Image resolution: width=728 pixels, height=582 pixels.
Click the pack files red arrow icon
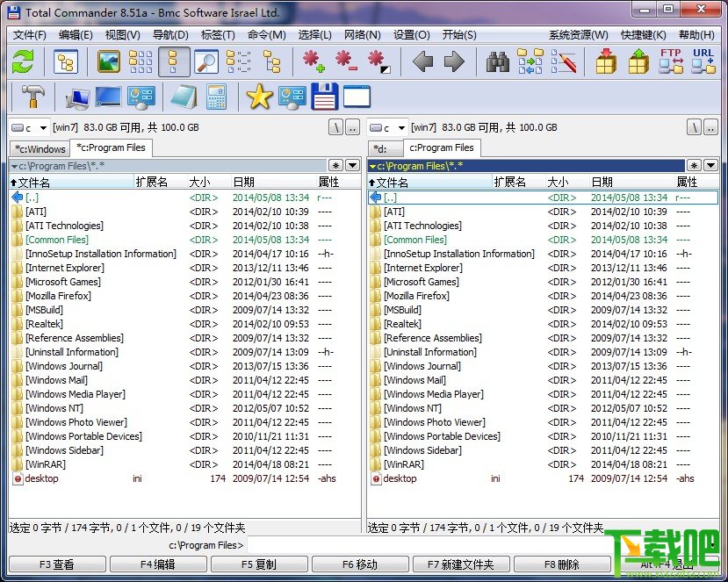tap(606, 61)
